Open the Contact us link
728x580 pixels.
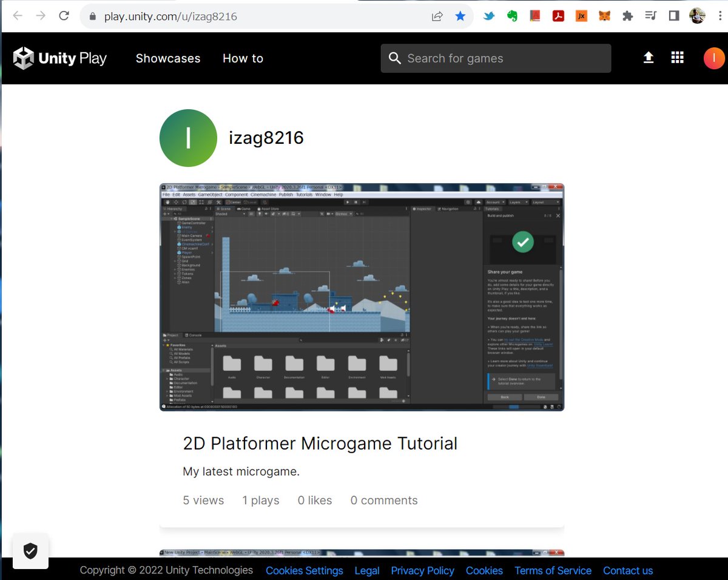click(x=628, y=570)
